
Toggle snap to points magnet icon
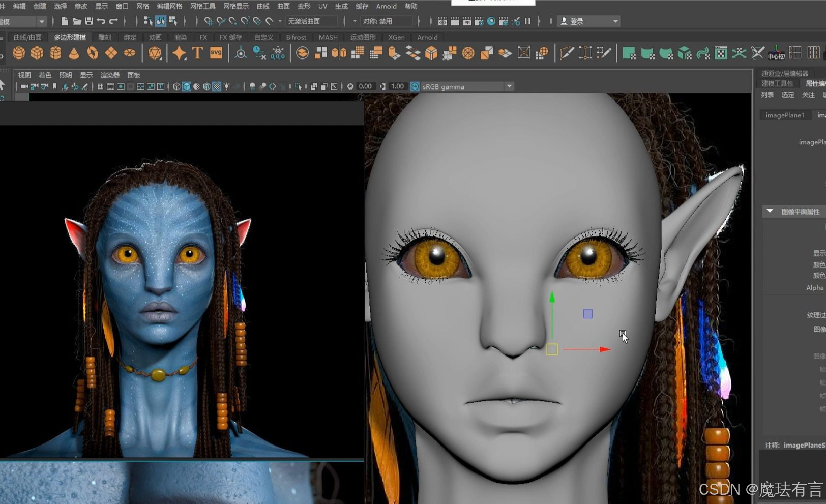coord(233,21)
